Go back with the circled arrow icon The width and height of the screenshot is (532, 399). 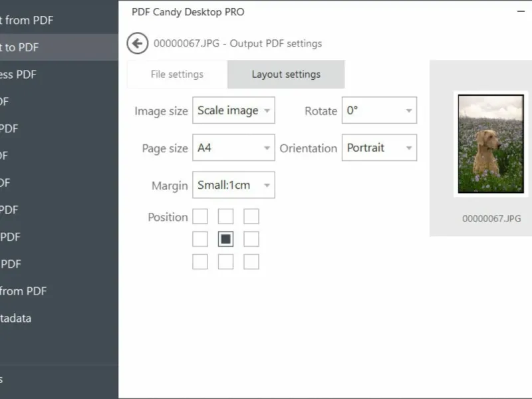pos(138,43)
